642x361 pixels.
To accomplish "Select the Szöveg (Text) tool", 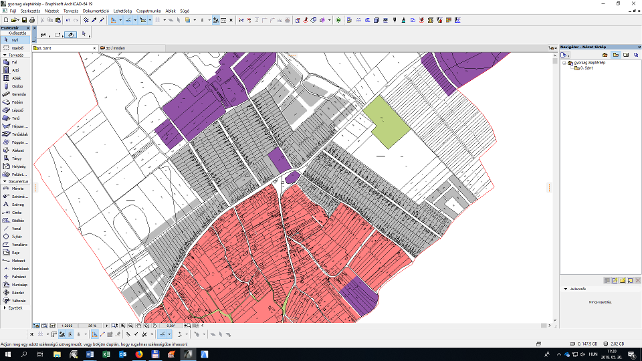I will tap(15, 205).
